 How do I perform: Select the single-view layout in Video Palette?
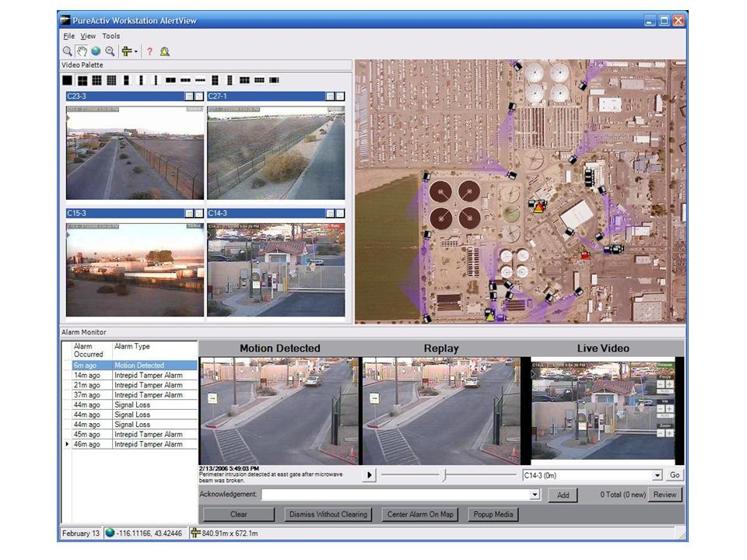[68, 79]
